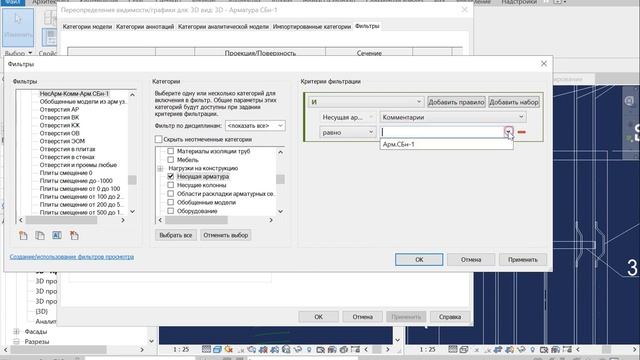
Task: Switch to Категории аннотаций tab
Action: (x=145, y=27)
